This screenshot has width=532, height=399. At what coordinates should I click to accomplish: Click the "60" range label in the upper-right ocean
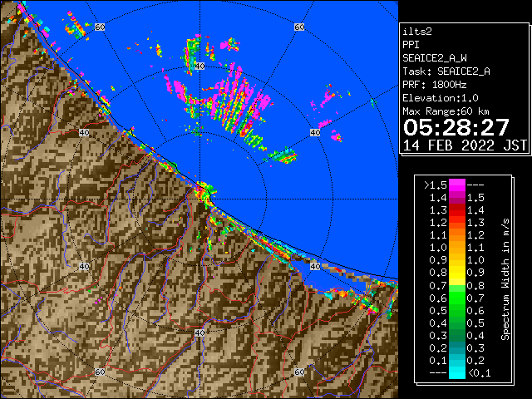click(299, 27)
